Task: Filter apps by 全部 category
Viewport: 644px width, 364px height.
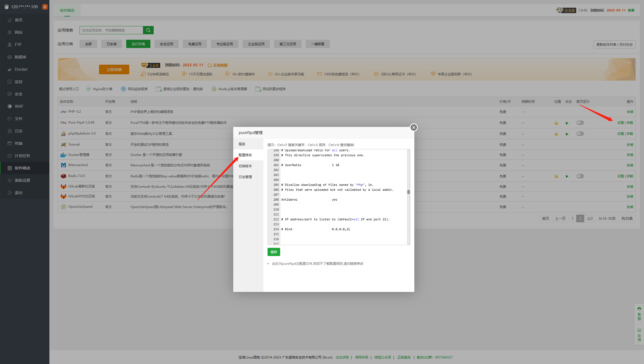Action: click(x=88, y=44)
